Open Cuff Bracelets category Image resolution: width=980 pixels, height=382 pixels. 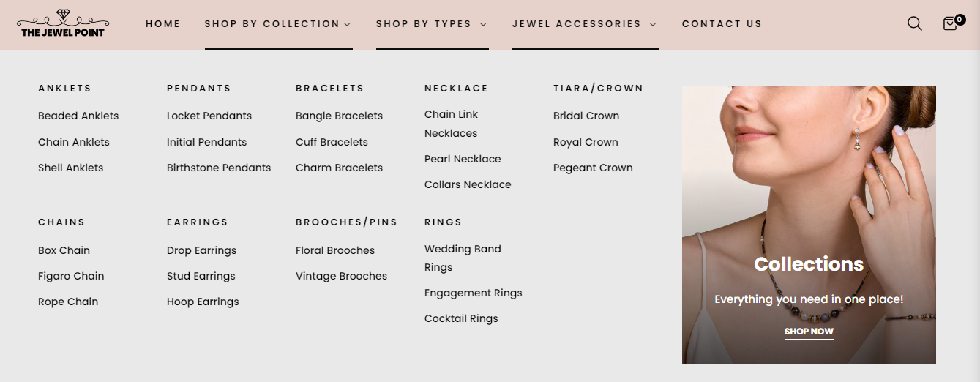(x=332, y=142)
